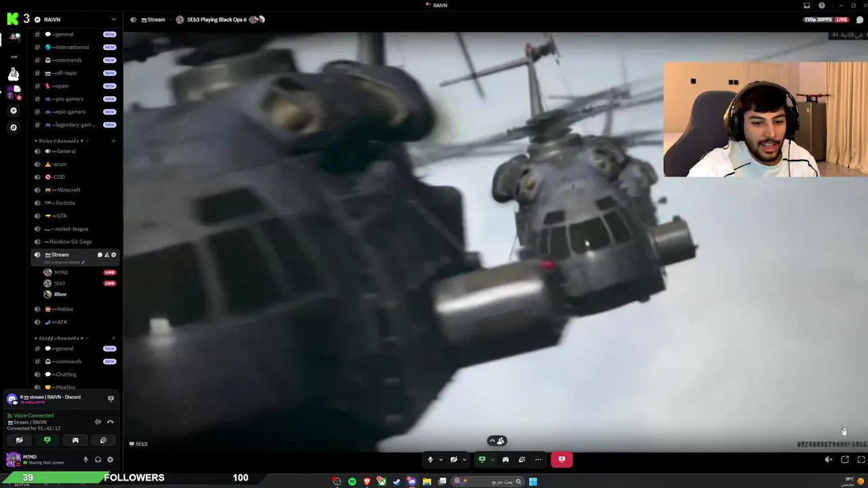868x488 pixels.
Task: Join the GTA voice channel
Action: point(75,216)
